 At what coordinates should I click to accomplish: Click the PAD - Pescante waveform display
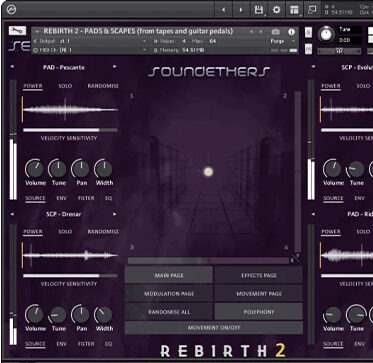(70, 109)
